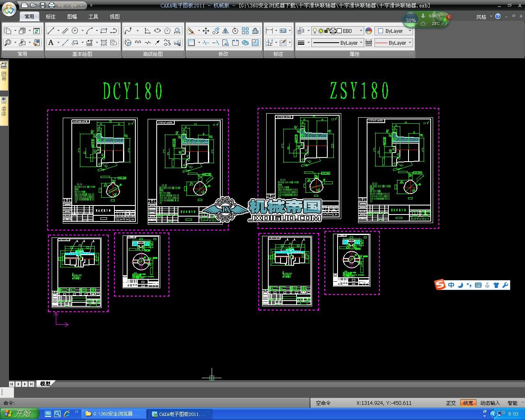Open the color wheel picker
This screenshot has height=420, width=525.
pos(369,31)
